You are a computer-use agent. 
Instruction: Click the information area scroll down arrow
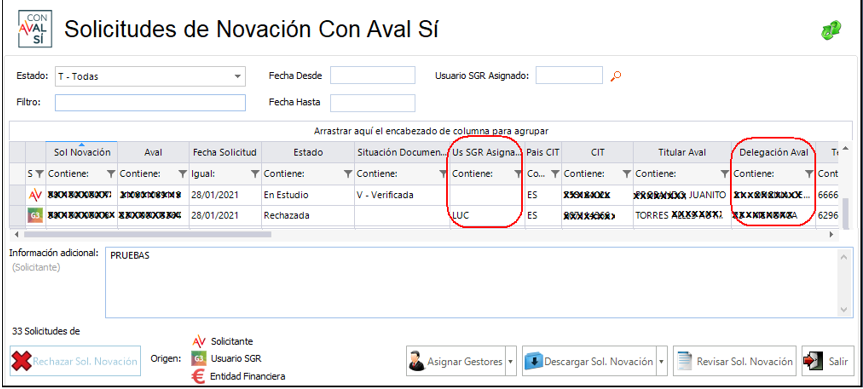point(845,310)
